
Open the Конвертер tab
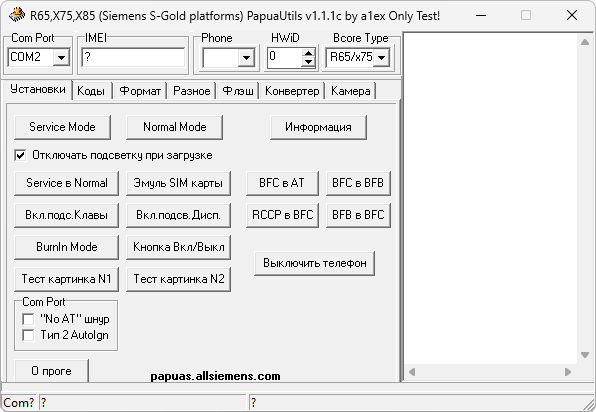pyautogui.click(x=292, y=91)
